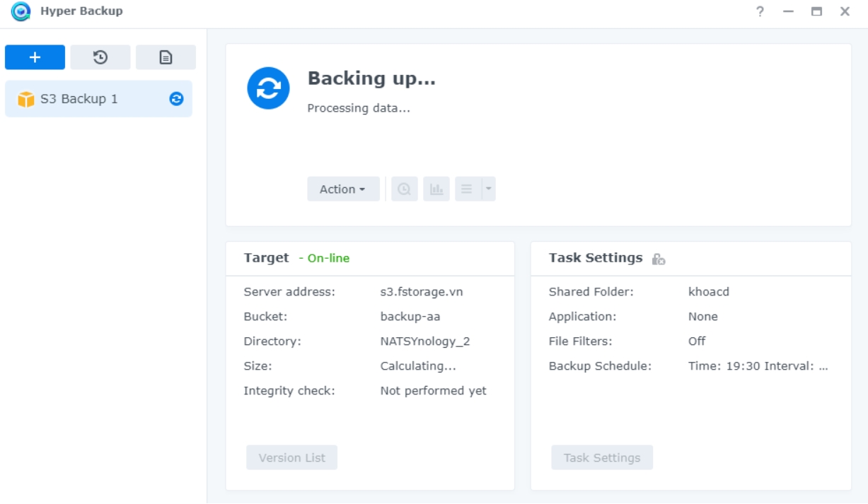
Task: Open the Restore clock icon in sidebar
Action: pos(100,57)
